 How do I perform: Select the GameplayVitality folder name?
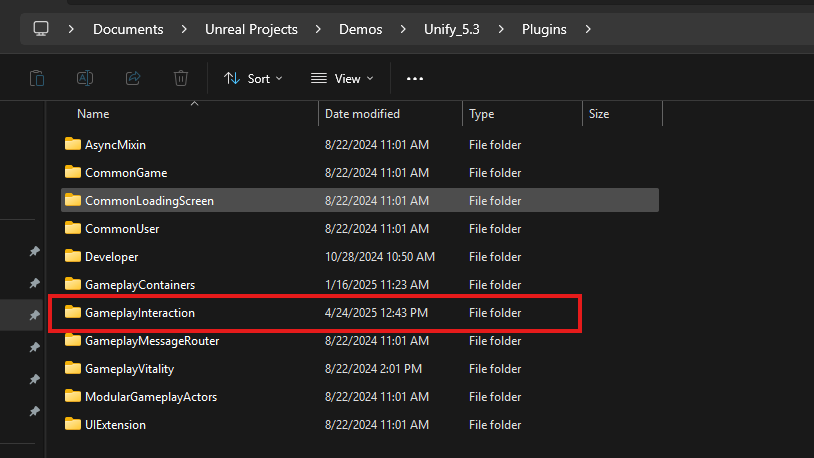(130, 369)
